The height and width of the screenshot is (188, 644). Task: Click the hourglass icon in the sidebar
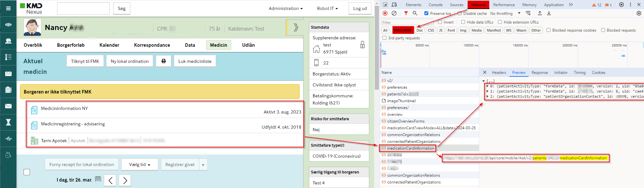coord(8,122)
